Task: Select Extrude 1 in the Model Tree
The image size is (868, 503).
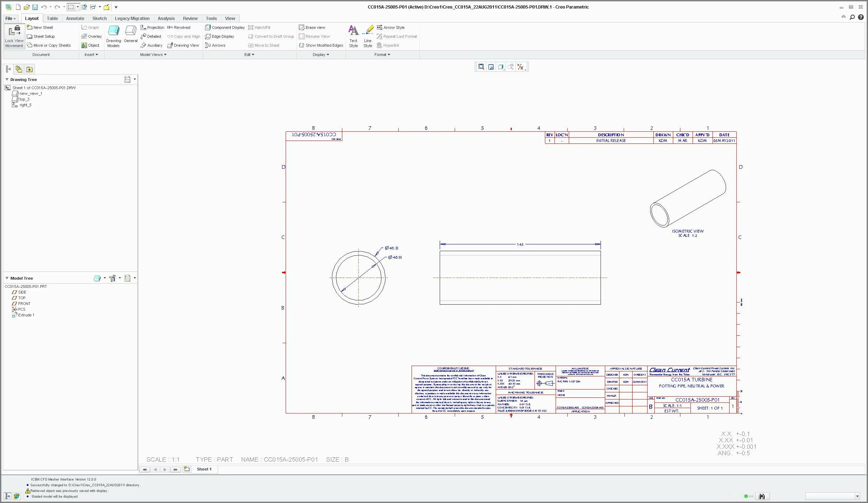Action: pyautogui.click(x=26, y=315)
